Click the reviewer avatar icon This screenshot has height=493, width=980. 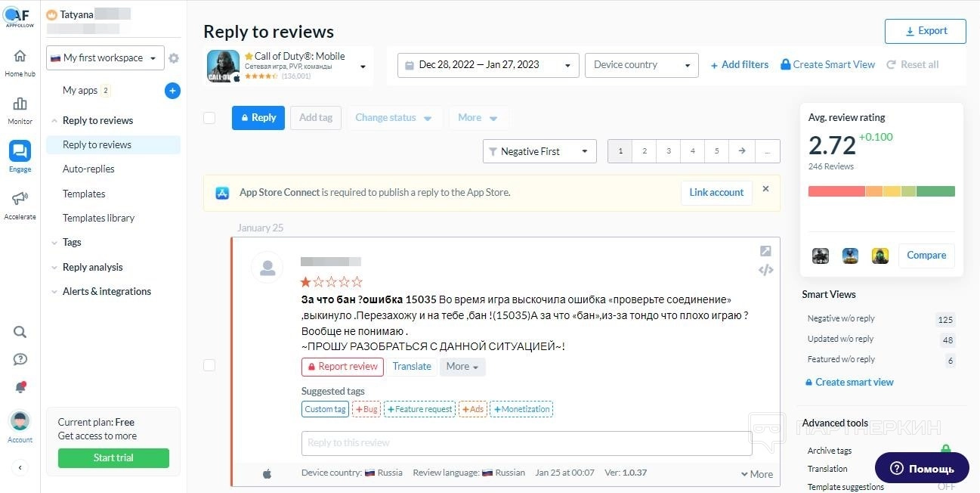(267, 268)
